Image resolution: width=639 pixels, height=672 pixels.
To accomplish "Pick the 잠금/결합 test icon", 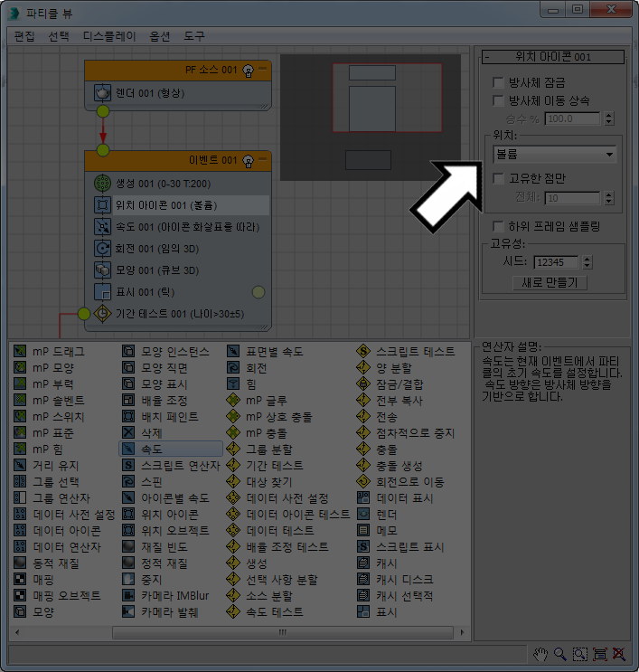I will coord(362,384).
